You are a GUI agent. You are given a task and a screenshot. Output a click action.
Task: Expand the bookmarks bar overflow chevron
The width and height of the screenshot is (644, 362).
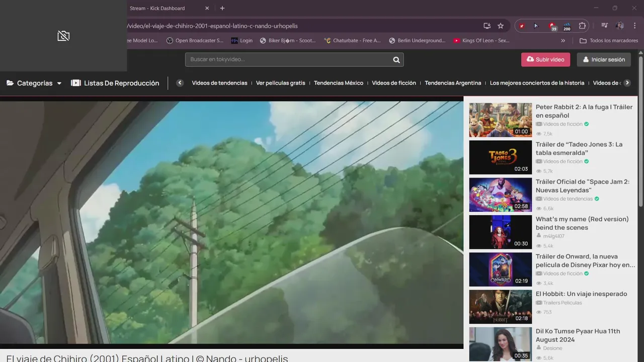[563, 41]
